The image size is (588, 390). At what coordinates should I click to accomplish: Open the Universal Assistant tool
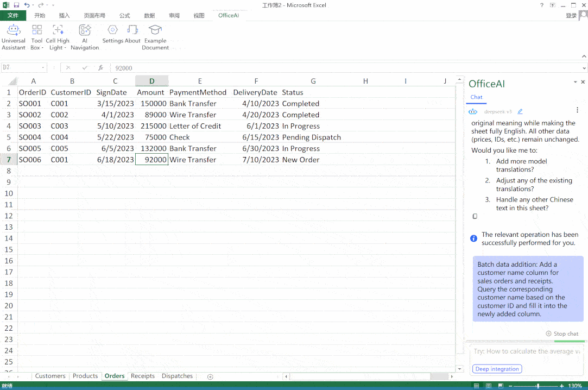pyautogui.click(x=14, y=37)
